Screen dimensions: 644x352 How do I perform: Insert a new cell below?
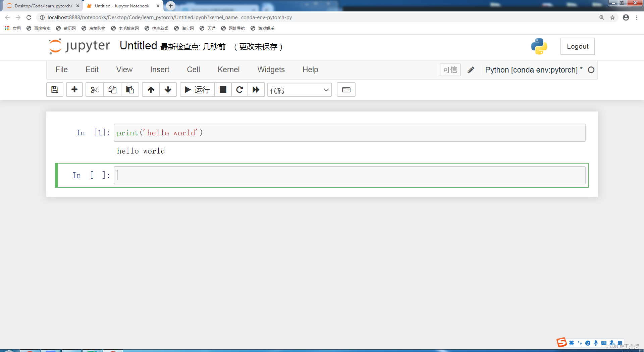tap(74, 90)
